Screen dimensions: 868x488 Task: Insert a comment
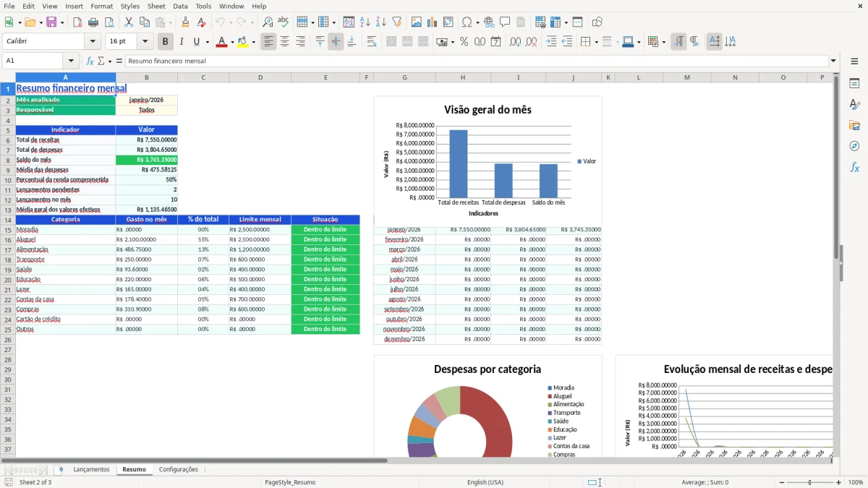click(505, 22)
